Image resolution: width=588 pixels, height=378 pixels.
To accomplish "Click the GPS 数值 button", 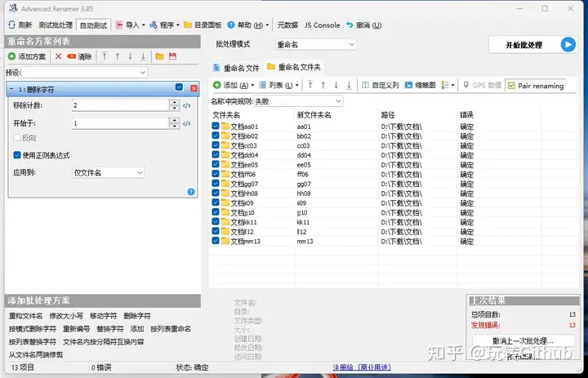I will 482,85.
